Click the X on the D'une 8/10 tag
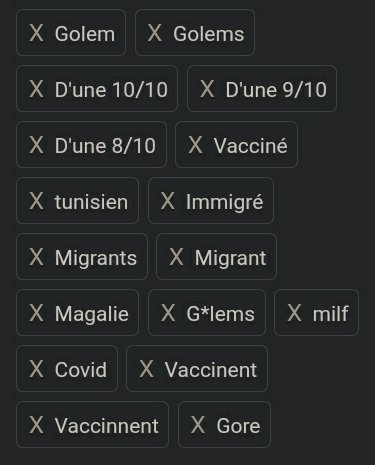Screen dimensions: 375x465 36,145
